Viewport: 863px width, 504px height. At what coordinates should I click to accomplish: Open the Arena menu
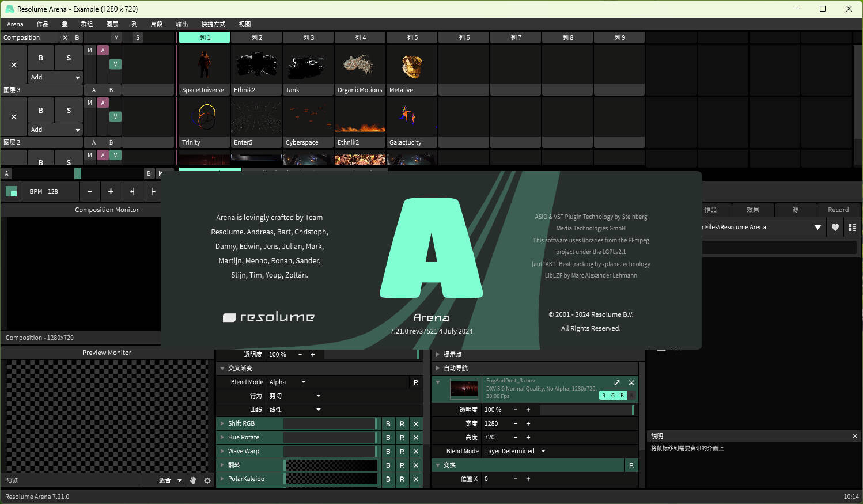[x=15, y=24]
